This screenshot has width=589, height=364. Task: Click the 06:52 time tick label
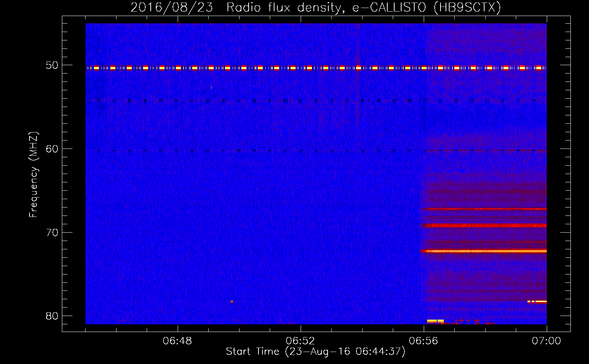click(300, 341)
